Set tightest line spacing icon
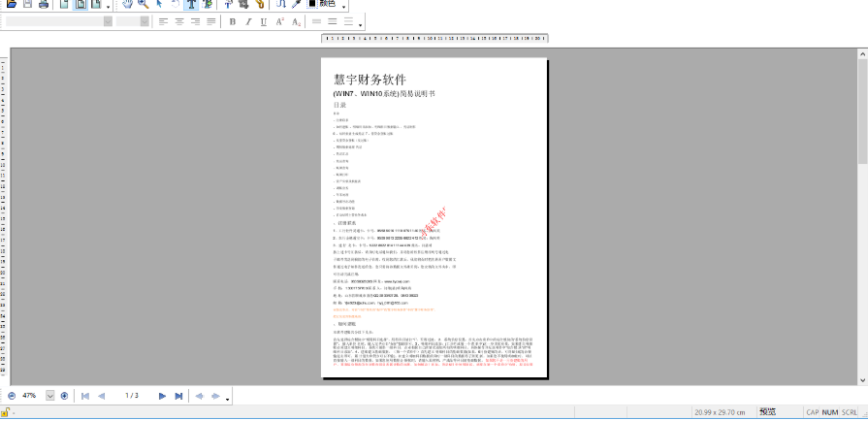This screenshot has width=868, height=421. [x=316, y=21]
